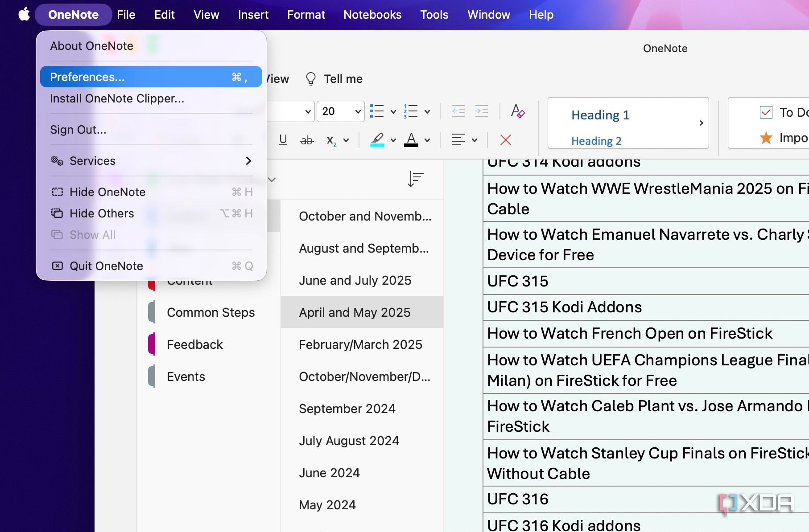The width and height of the screenshot is (809, 532).
Task: Apply underline formatting
Action: (x=283, y=140)
